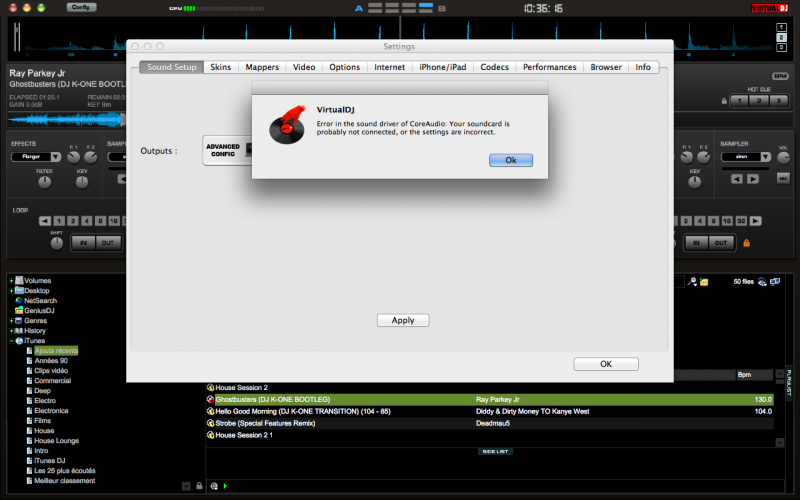
Task: Sort tracks by Bpm column header
Action: (754, 374)
